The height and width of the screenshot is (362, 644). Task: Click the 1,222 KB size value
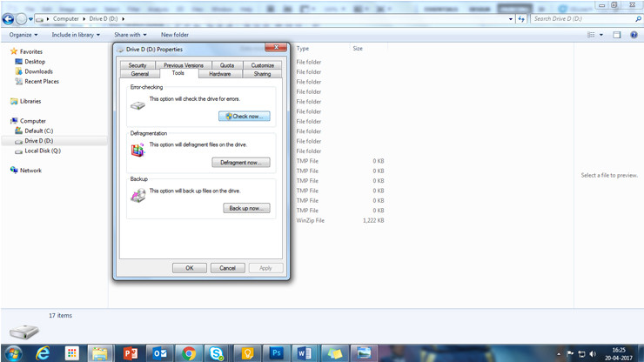coord(373,221)
